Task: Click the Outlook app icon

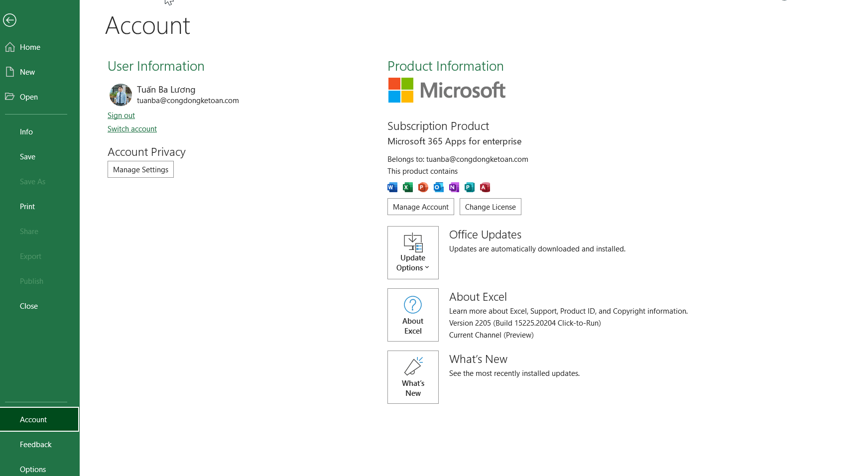Action: coord(439,187)
